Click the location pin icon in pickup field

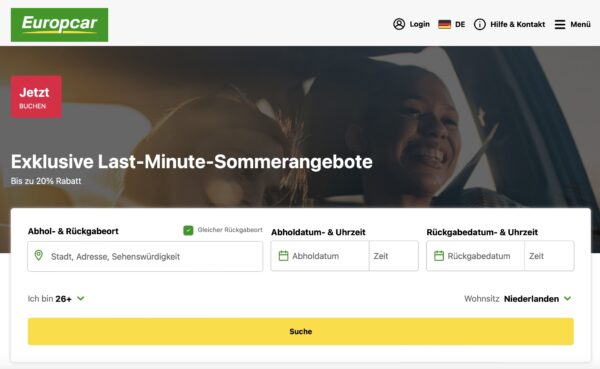point(39,255)
